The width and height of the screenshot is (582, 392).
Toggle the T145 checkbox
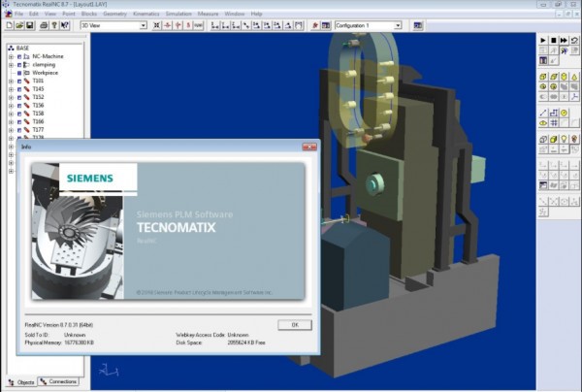coord(19,89)
